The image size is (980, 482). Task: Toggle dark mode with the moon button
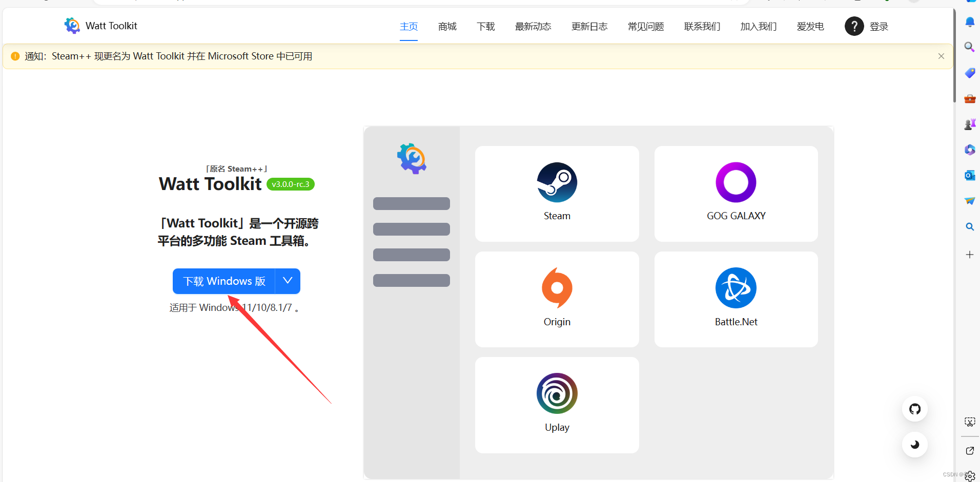(x=915, y=445)
